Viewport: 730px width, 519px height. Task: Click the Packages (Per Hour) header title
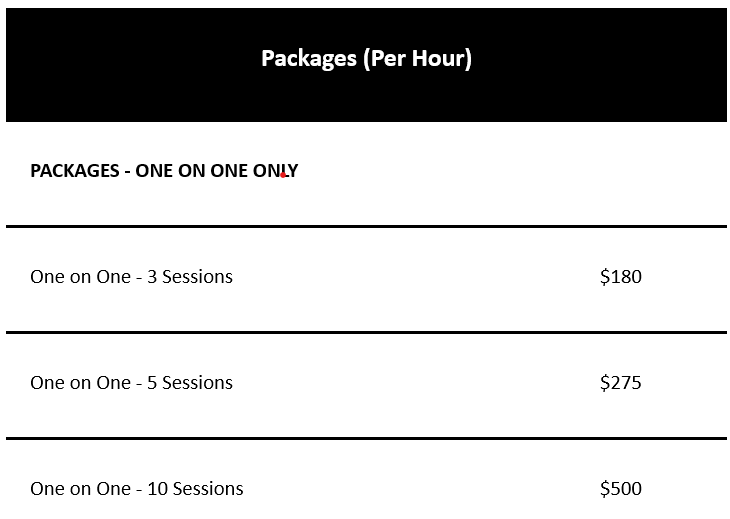pyautogui.click(x=366, y=59)
